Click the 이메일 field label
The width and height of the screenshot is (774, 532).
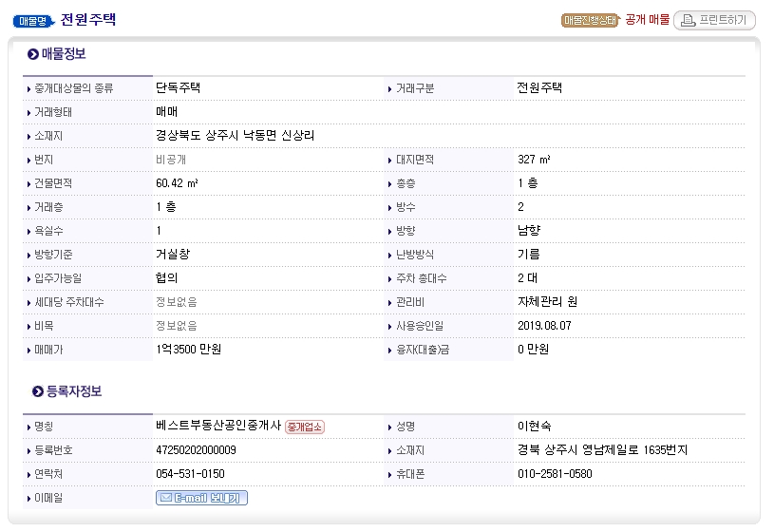48,498
